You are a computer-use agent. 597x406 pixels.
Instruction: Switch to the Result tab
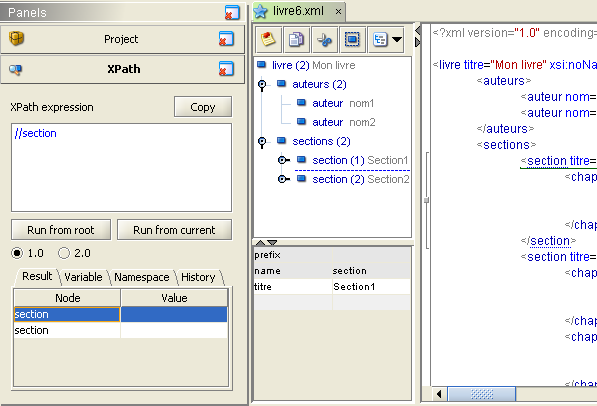37,277
